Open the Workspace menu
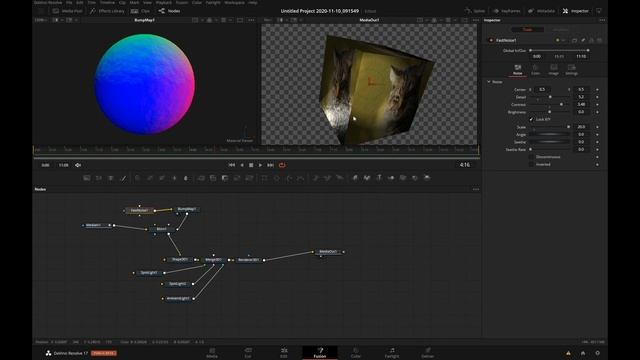The height and width of the screenshot is (360, 640). tap(234, 2)
